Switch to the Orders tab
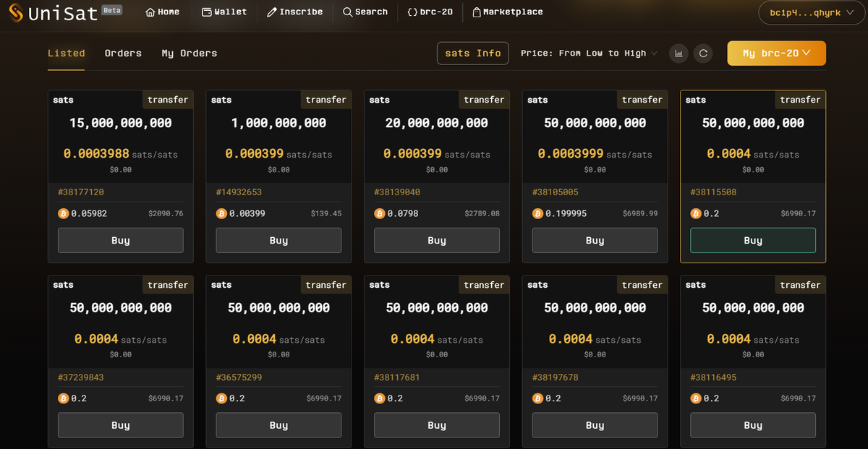 [123, 54]
